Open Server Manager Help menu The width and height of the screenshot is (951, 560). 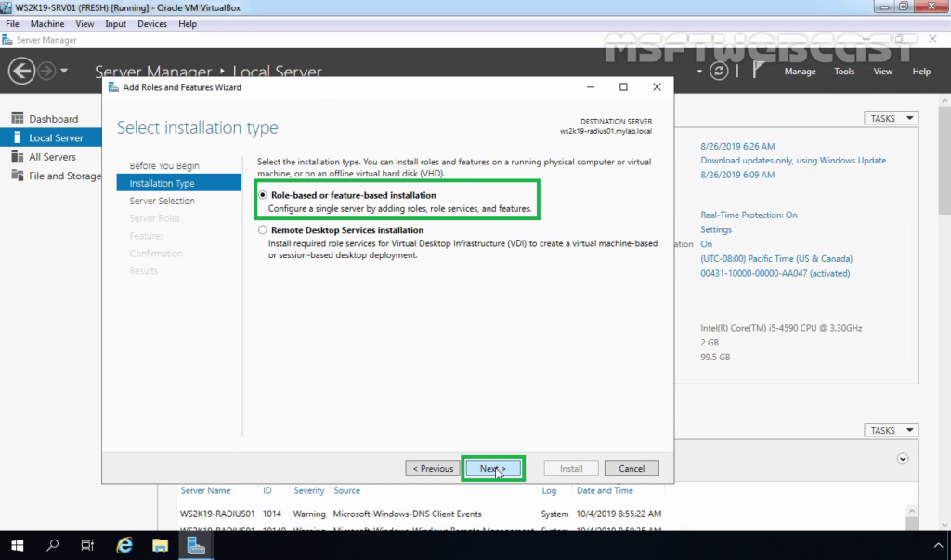coord(921,72)
